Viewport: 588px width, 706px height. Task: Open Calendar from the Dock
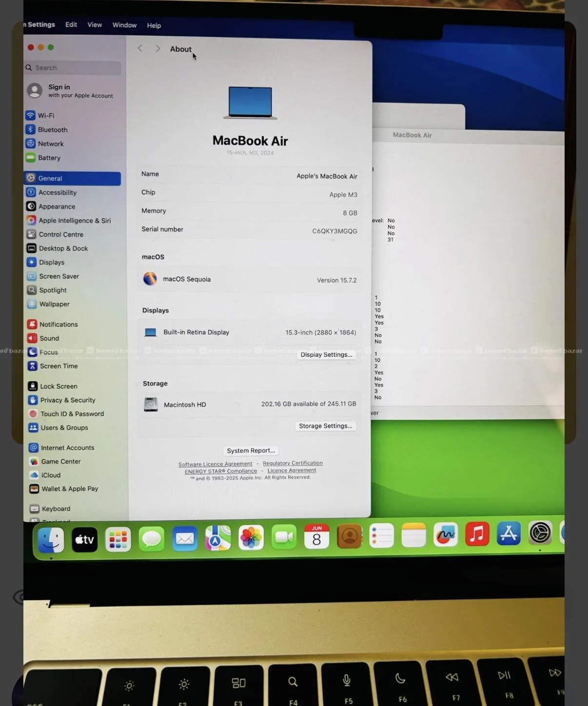[x=316, y=537]
